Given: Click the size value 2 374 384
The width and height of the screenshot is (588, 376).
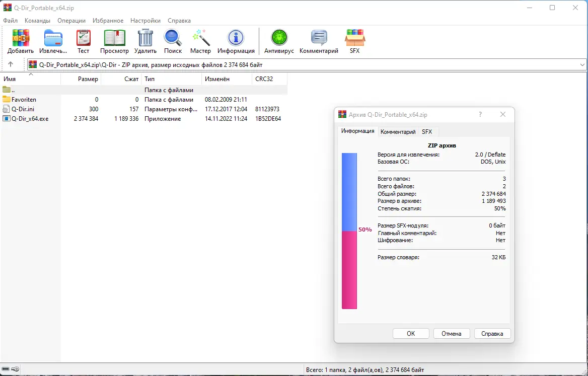Looking at the screenshot, I should (x=86, y=118).
